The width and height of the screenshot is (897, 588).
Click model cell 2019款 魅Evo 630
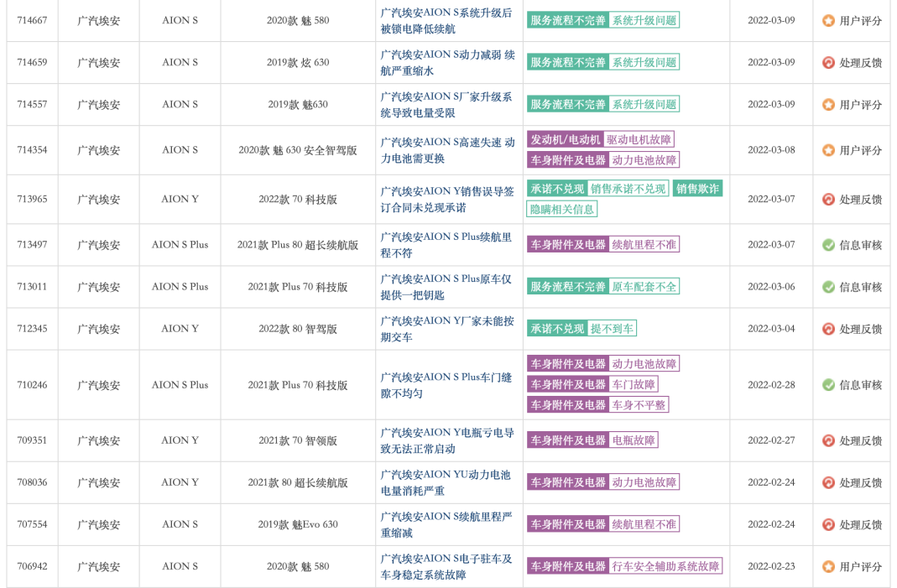pyautogui.click(x=298, y=524)
